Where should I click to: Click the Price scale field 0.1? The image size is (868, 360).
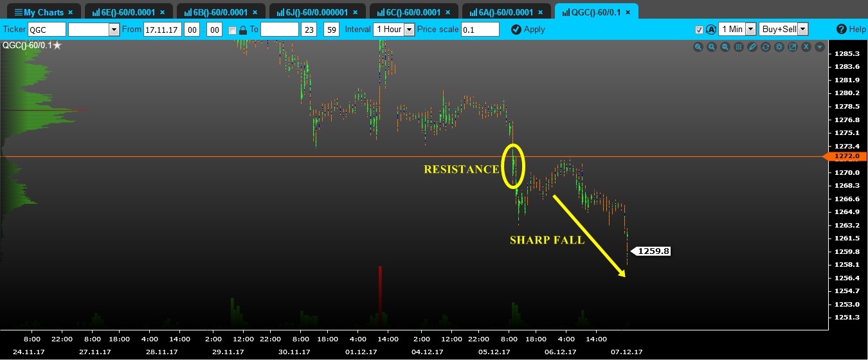480,30
